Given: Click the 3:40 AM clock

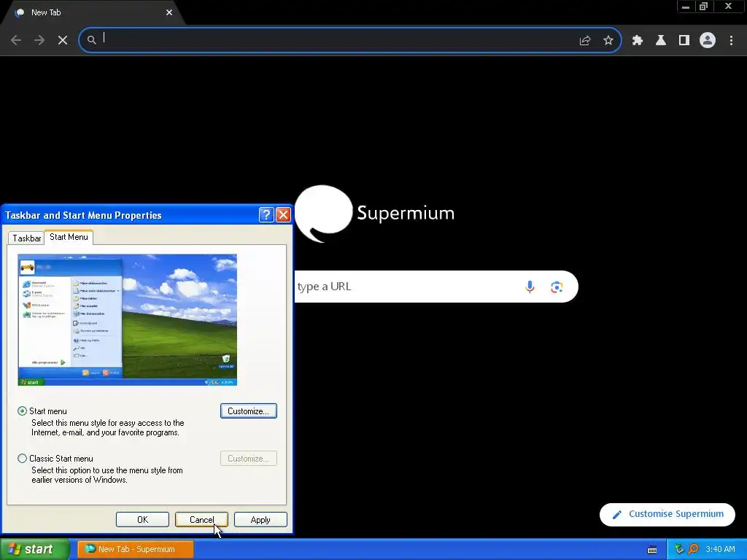Looking at the screenshot, I should point(720,549).
